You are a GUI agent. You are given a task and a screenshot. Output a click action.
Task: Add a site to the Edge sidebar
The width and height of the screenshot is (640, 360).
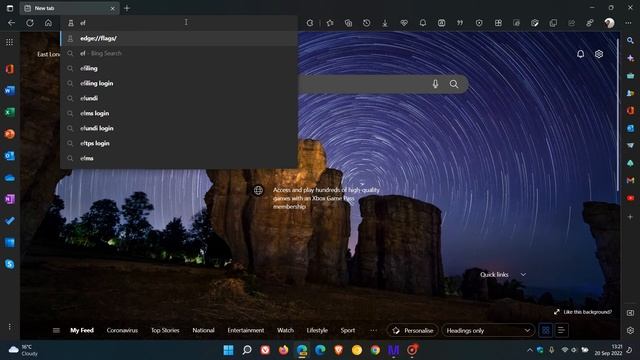[x=630, y=217]
